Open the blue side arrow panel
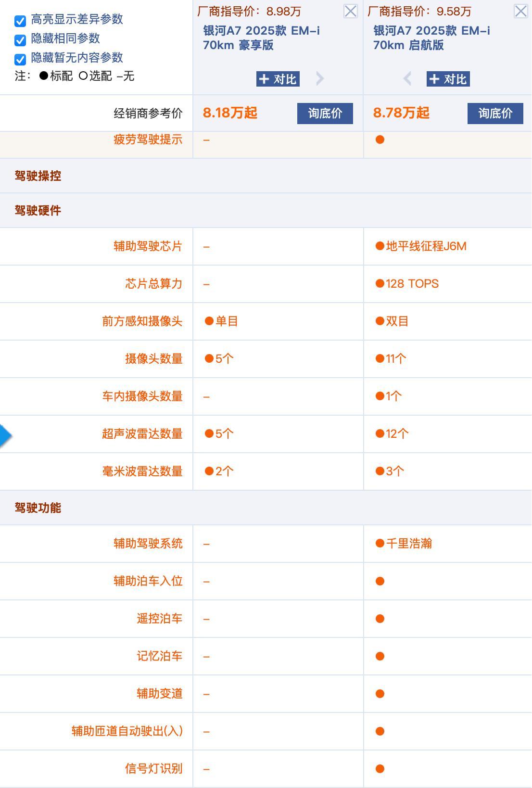The image size is (532, 788). 5,435
